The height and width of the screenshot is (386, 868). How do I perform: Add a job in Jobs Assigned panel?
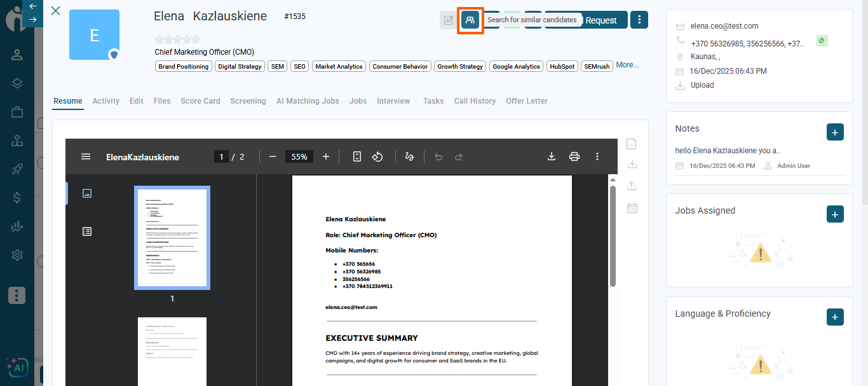835,214
